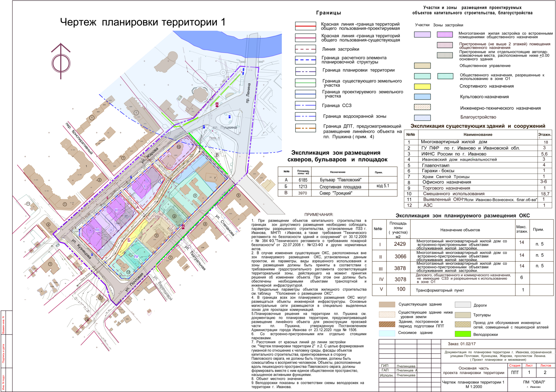Click the 'Чертеж планировки территории 1' title
Image resolution: width=556 pixels, height=392 pixels.
[x=143, y=22]
